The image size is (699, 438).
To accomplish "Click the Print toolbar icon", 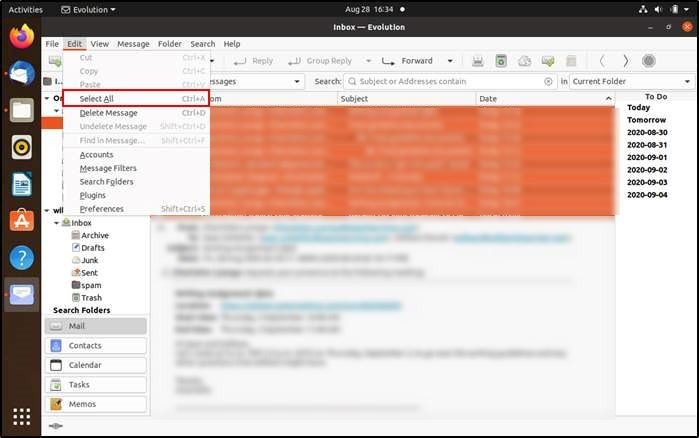I will (x=478, y=61).
